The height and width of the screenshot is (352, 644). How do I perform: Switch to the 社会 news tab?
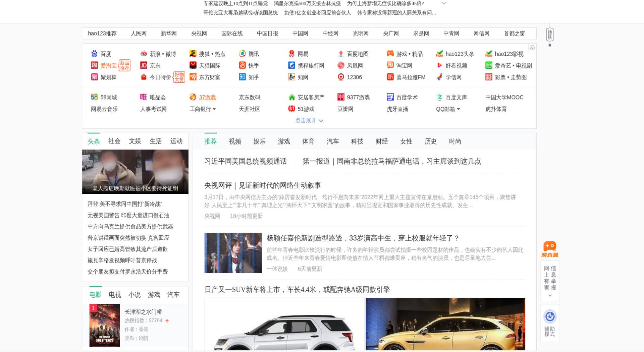(114, 141)
